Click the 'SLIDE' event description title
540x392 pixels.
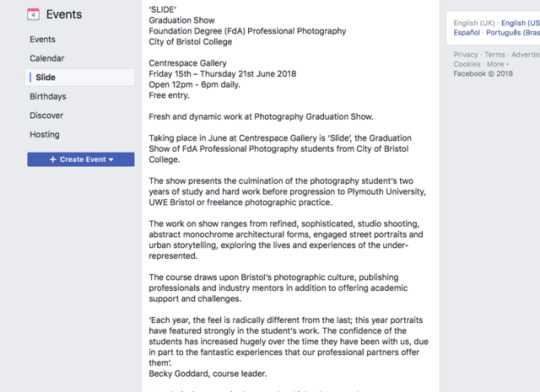tap(163, 10)
